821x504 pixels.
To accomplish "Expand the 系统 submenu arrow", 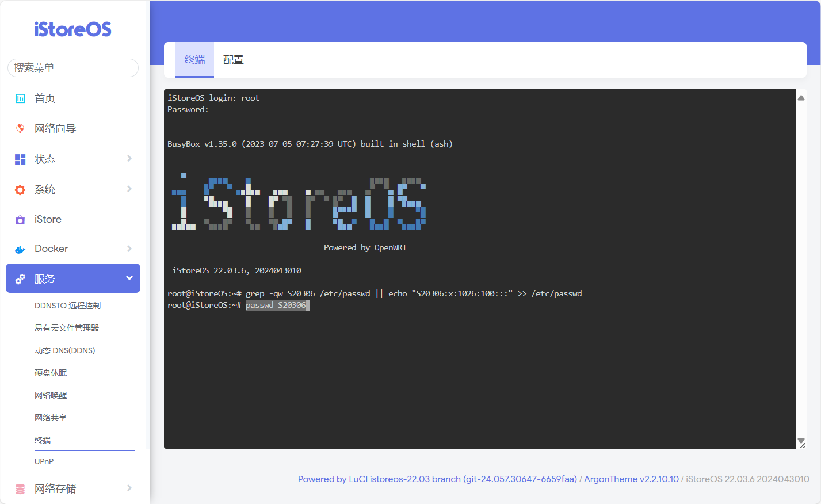I will [129, 189].
